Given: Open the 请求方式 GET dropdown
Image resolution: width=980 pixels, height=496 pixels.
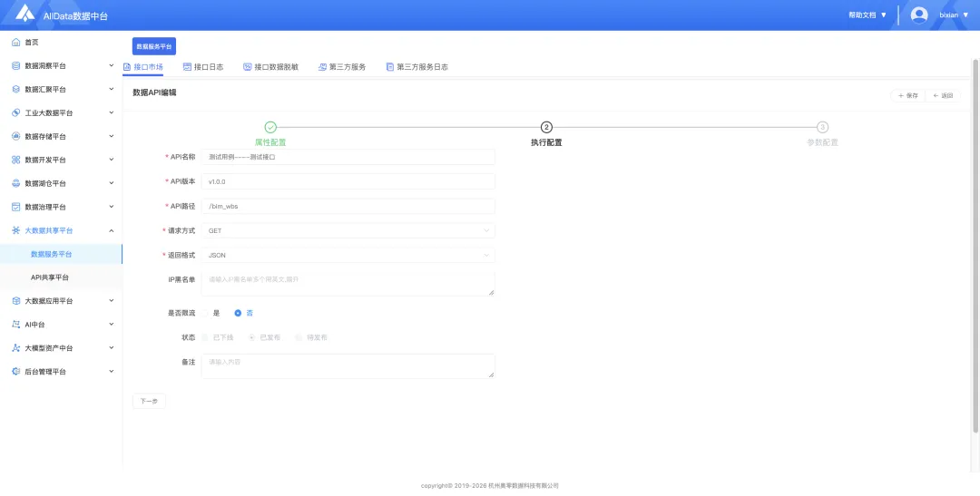Looking at the screenshot, I should [348, 230].
